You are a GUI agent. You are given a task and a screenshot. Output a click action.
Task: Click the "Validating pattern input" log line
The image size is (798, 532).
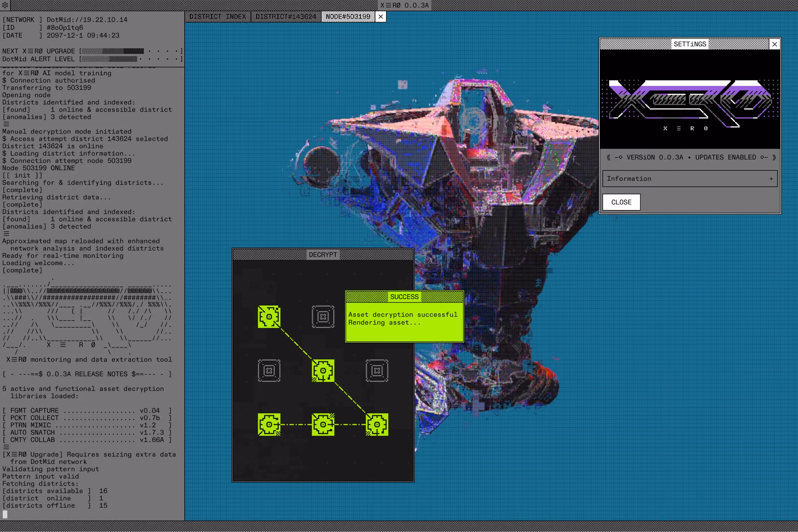coord(51,469)
